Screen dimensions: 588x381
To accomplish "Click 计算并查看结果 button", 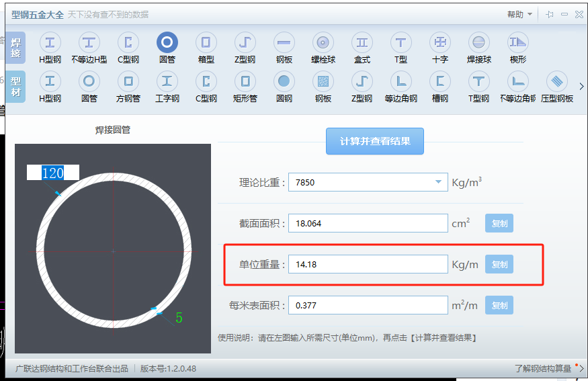I will (374, 141).
